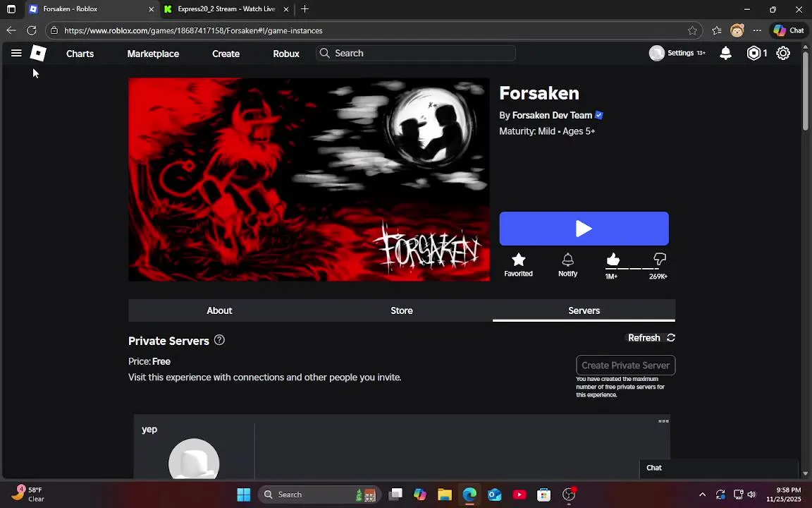812x508 pixels.
Task: Open the Roblox notifications bell
Action: 725,53
